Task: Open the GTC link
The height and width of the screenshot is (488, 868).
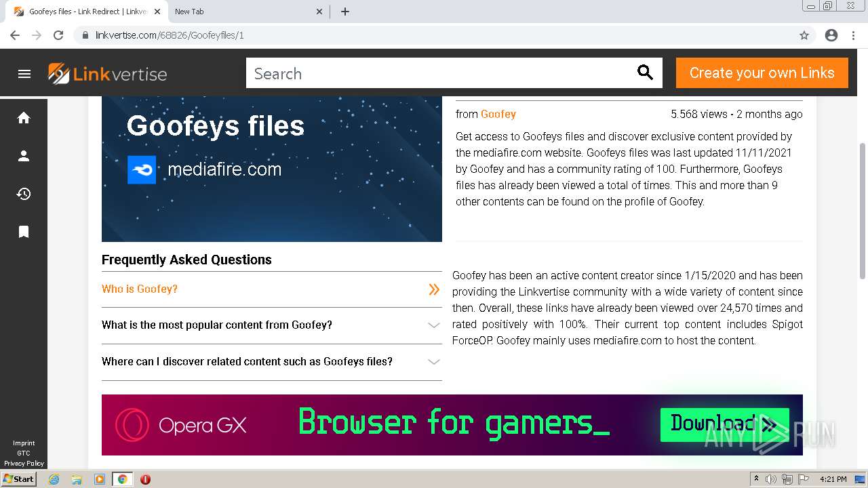Action: [24, 453]
